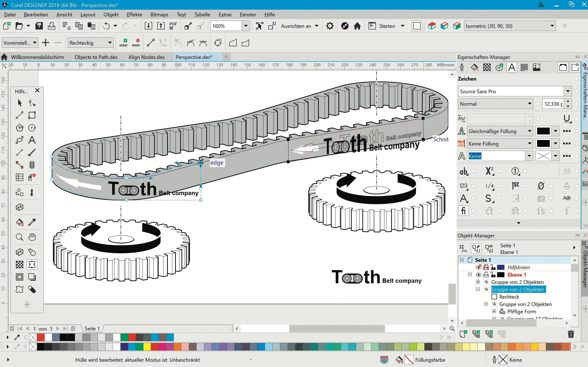
Task: Select the Eyedropper tool
Action: point(32,222)
